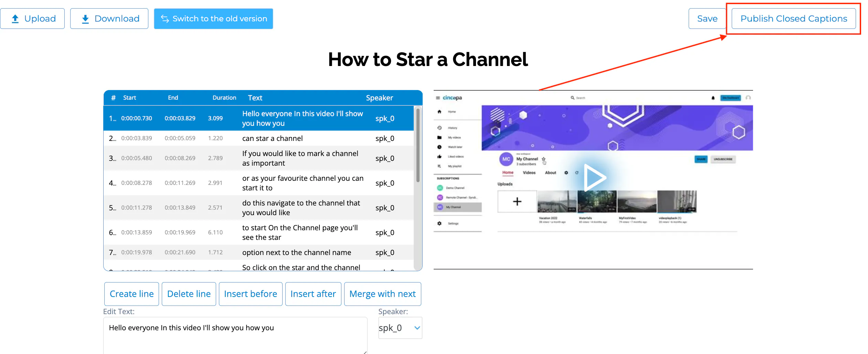Click the 'How to Star a Channel' title
The height and width of the screenshot is (354, 868).
click(428, 59)
